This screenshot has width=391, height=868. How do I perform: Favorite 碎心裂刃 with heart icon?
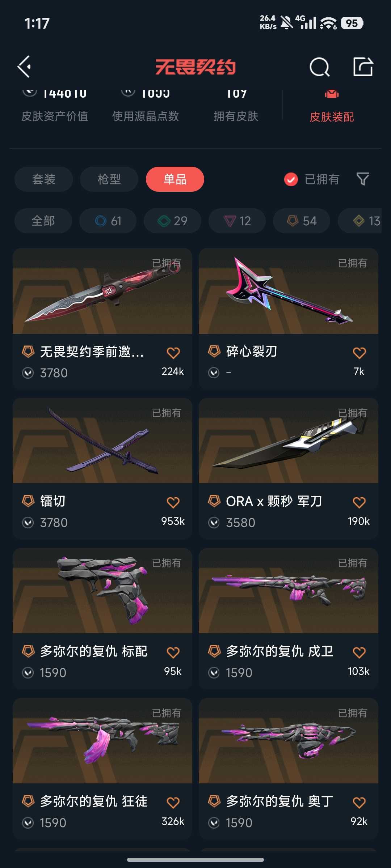pyautogui.click(x=359, y=353)
